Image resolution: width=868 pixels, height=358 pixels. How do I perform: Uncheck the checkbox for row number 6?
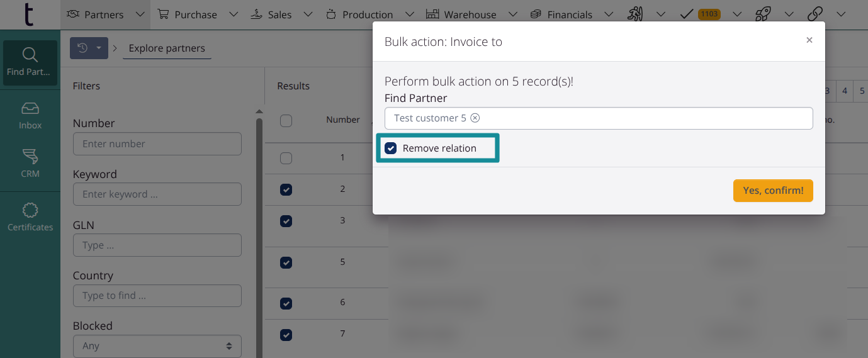286,303
